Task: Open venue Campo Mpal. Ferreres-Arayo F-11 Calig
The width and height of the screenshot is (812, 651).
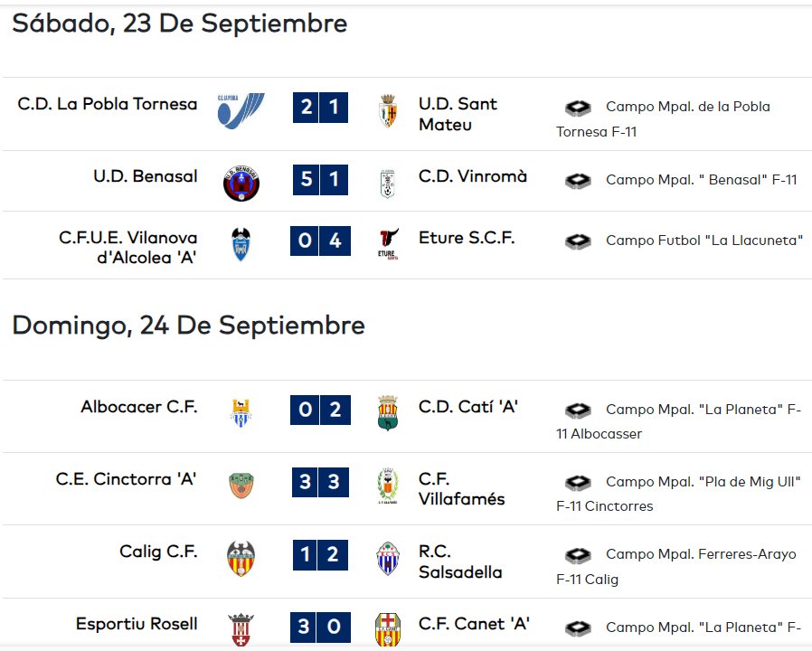Action: point(676,566)
